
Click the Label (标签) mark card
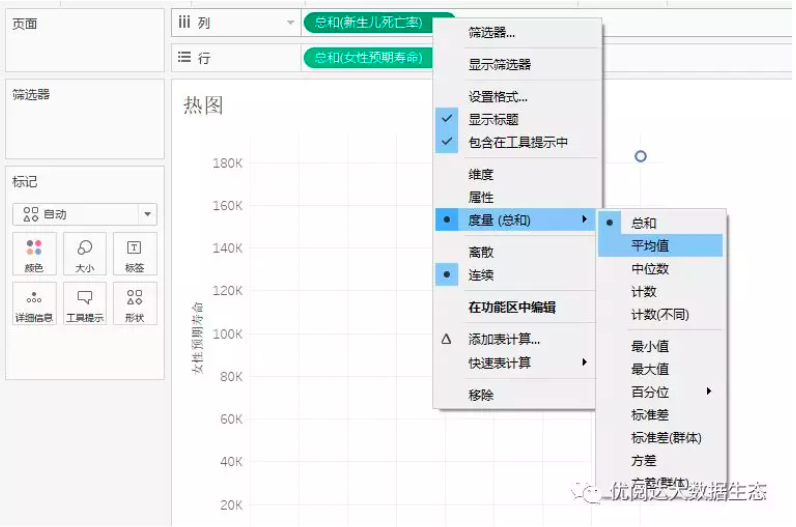point(135,254)
